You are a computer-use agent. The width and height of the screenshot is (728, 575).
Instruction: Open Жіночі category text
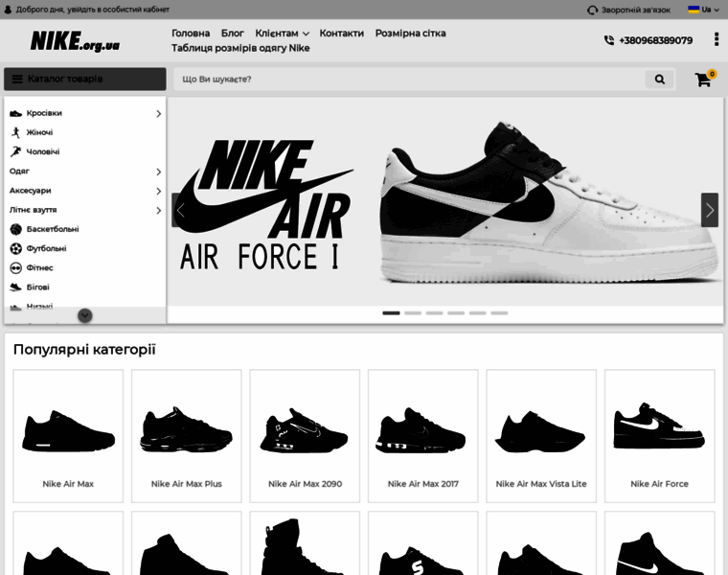[x=39, y=132]
